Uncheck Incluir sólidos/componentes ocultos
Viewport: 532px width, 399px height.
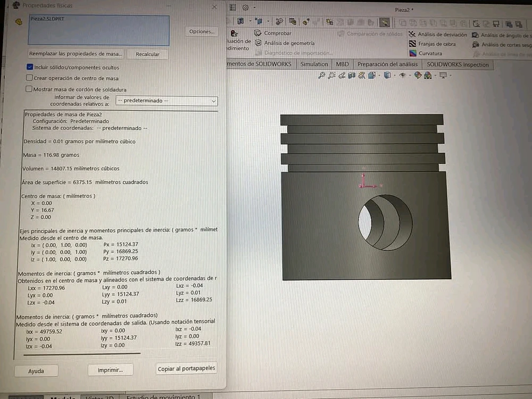coord(30,68)
